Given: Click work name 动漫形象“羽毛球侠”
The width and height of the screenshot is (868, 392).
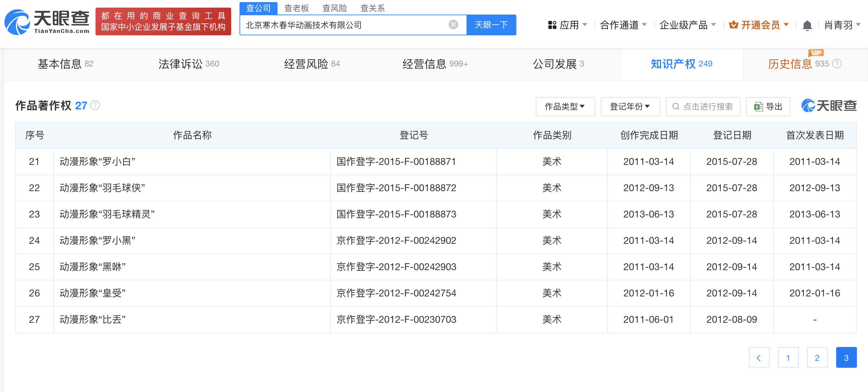Looking at the screenshot, I should point(102,188).
